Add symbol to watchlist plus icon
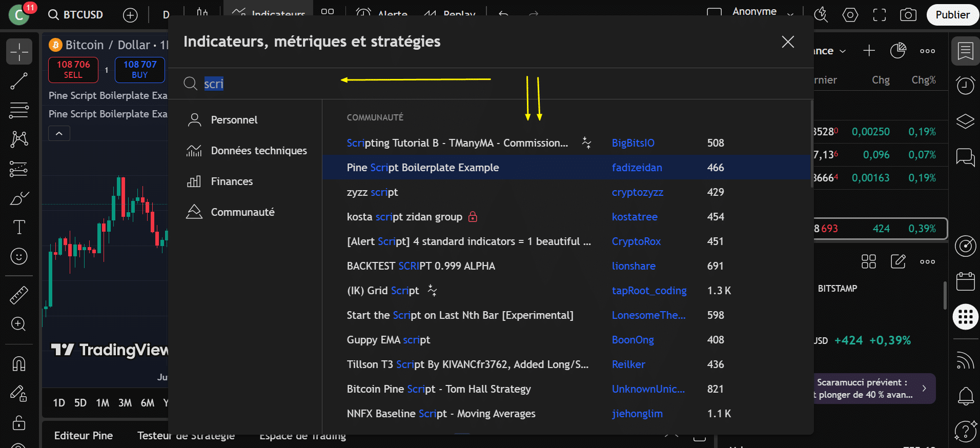The image size is (980, 448). click(x=869, y=51)
